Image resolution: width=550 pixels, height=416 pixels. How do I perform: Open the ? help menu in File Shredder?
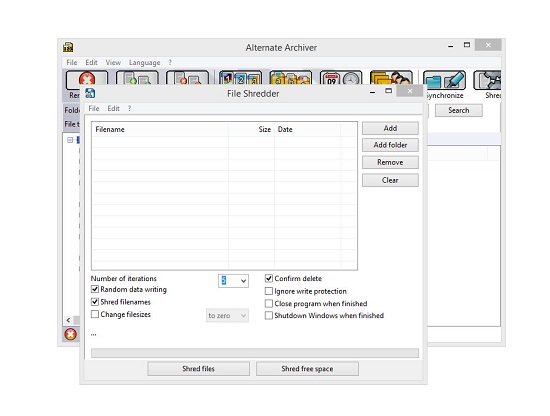(x=129, y=108)
